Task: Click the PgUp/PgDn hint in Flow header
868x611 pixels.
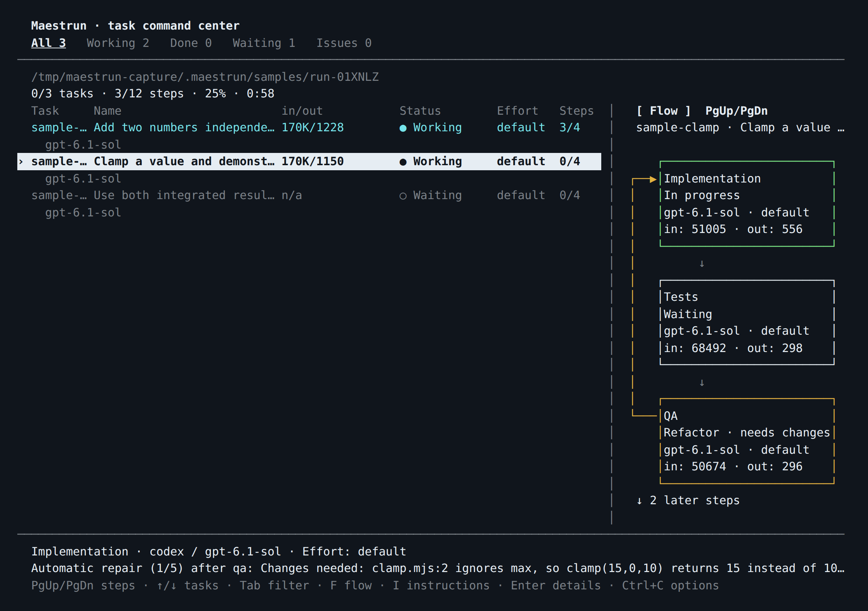Action: 736,111
